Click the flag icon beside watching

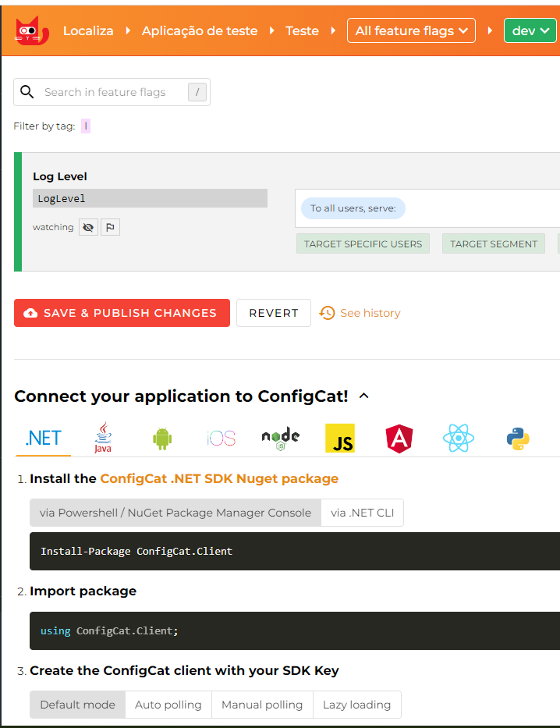[x=111, y=228]
